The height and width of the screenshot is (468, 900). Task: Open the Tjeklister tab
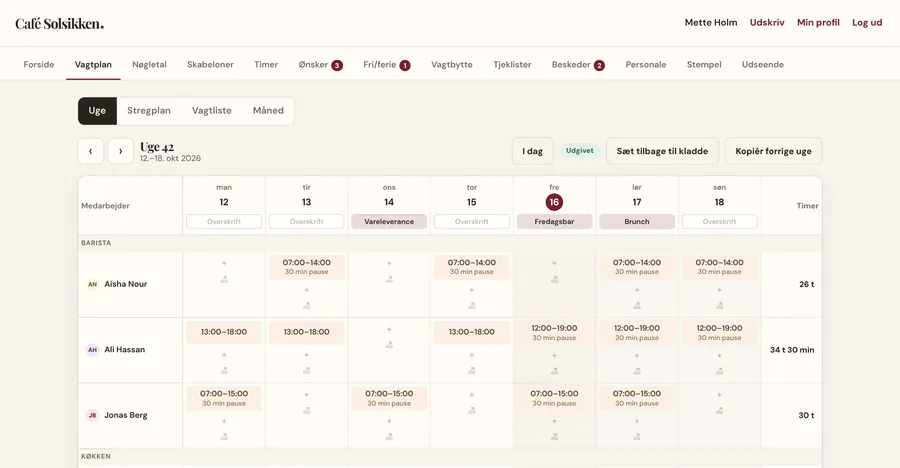click(x=512, y=64)
